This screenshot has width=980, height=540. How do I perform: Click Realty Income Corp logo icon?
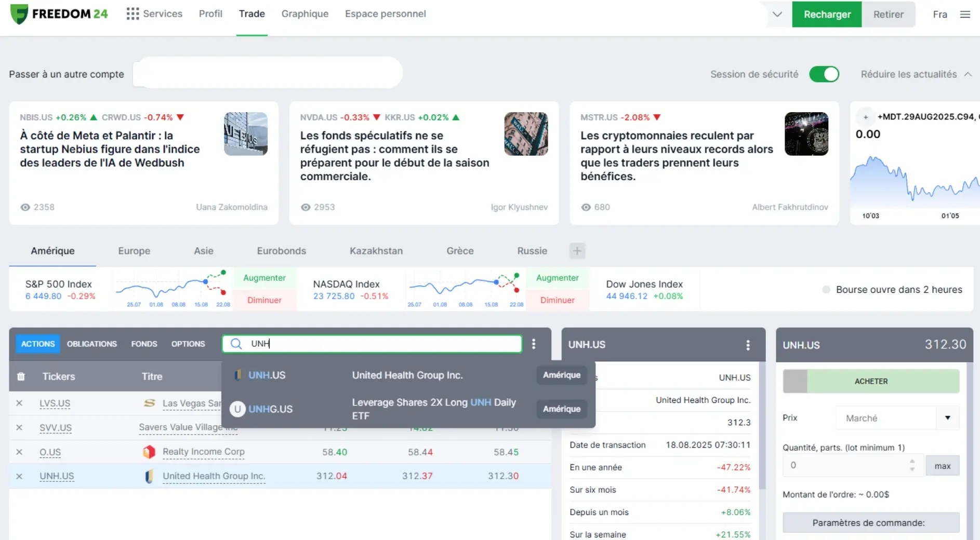pyautogui.click(x=149, y=452)
